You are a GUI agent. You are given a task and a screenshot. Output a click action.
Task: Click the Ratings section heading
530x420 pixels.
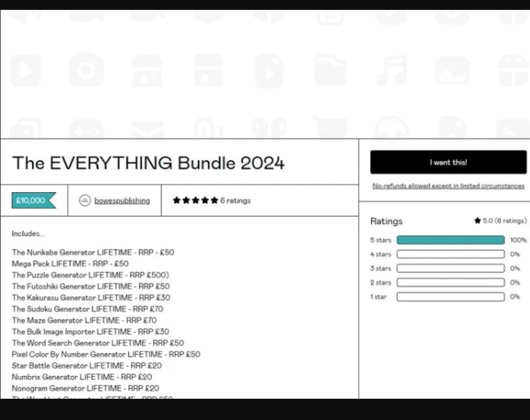coord(386,221)
